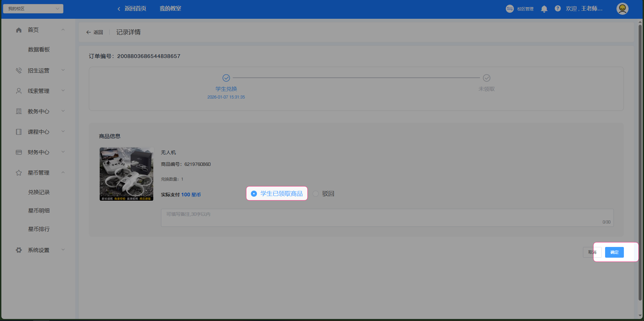Image resolution: width=644 pixels, height=321 pixels.
Task: Click 返回首页 in top navigation
Action: pyautogui.click(x=136, y=9)
